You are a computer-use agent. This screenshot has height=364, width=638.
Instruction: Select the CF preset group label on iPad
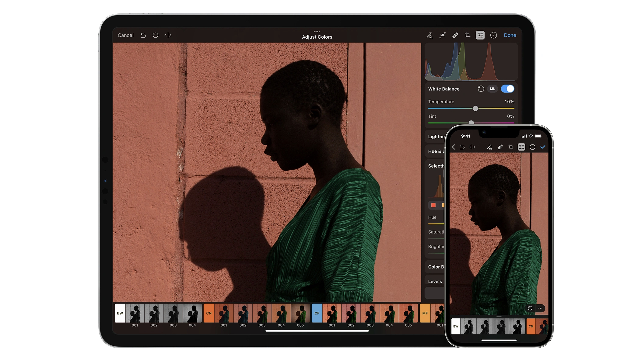pyautogui.click(x=317, y=313)
